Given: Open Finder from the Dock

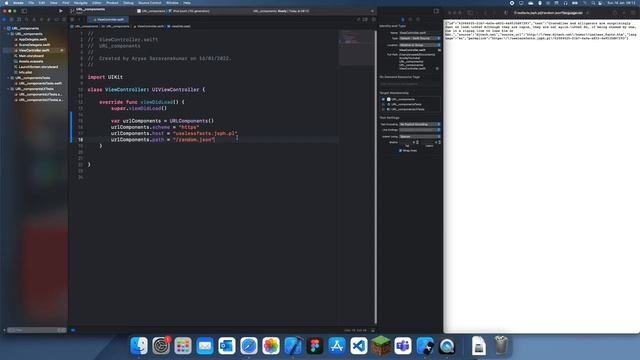Looking at the screenshot, I should pyautogui.click(x=139, y=346).
